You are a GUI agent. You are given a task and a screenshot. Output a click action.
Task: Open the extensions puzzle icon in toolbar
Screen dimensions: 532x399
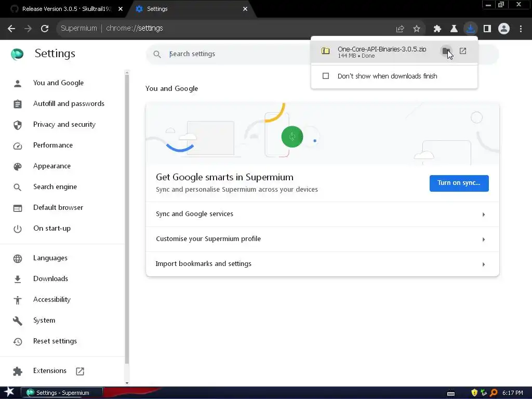click(x=437, y=29)
